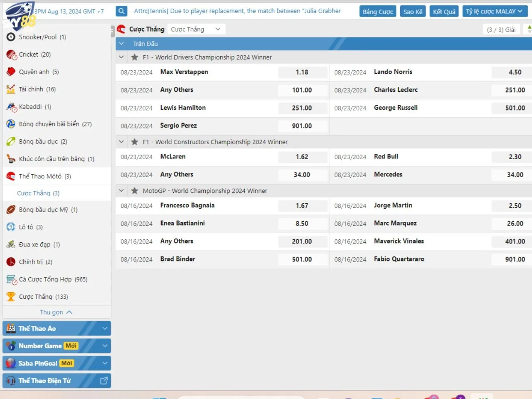
Task: Select the Kabaddi sport icon
Action: [x=11, y=107]
